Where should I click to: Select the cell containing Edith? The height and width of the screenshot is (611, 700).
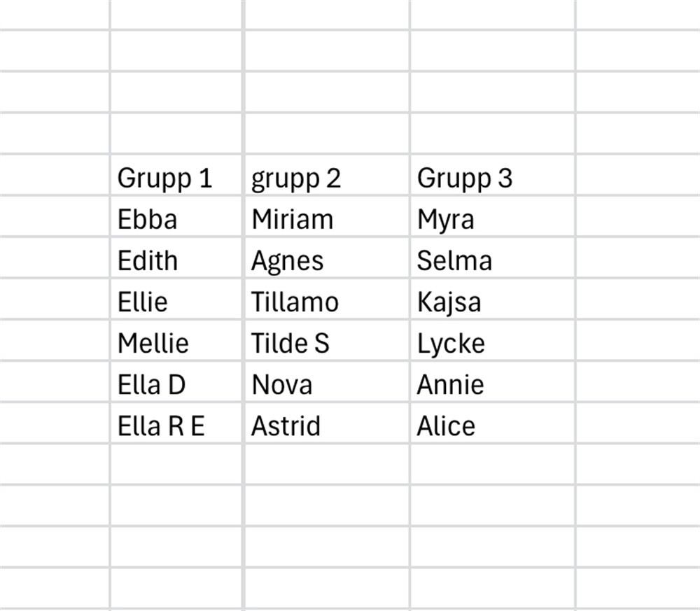point(148,261)
